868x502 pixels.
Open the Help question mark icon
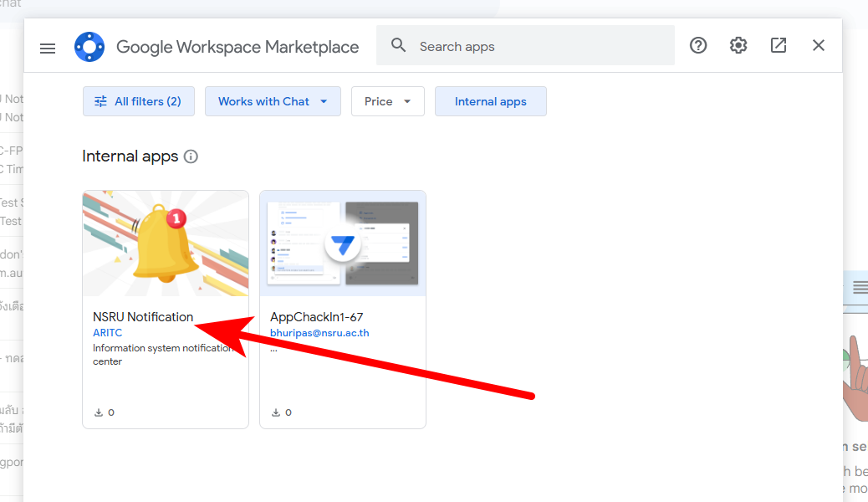[x=698, y=45]
